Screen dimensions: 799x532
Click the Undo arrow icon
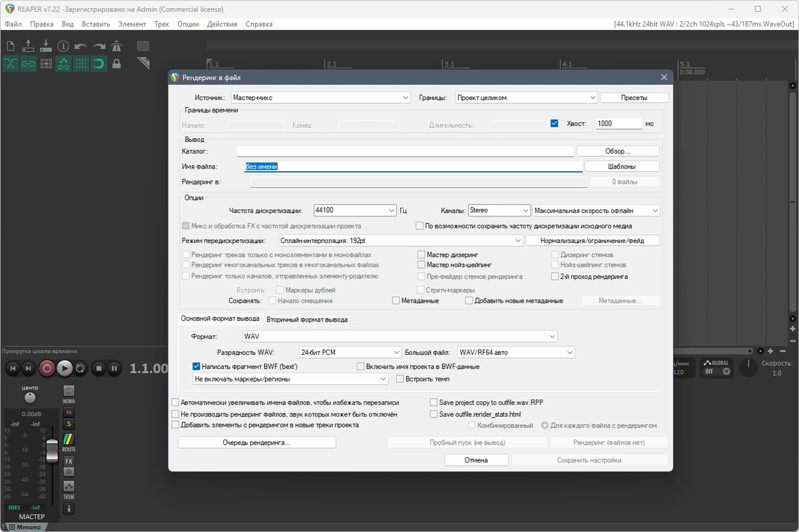point(81,46)
